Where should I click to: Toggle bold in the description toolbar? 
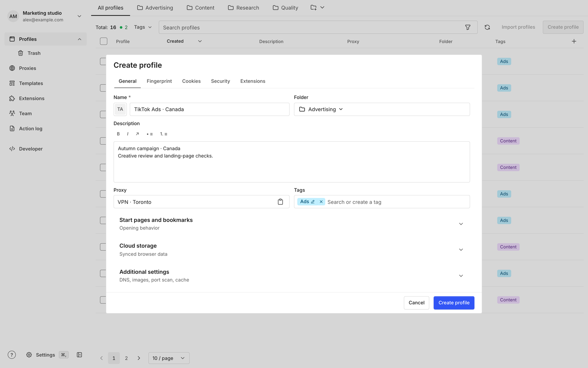click(118, 134)
